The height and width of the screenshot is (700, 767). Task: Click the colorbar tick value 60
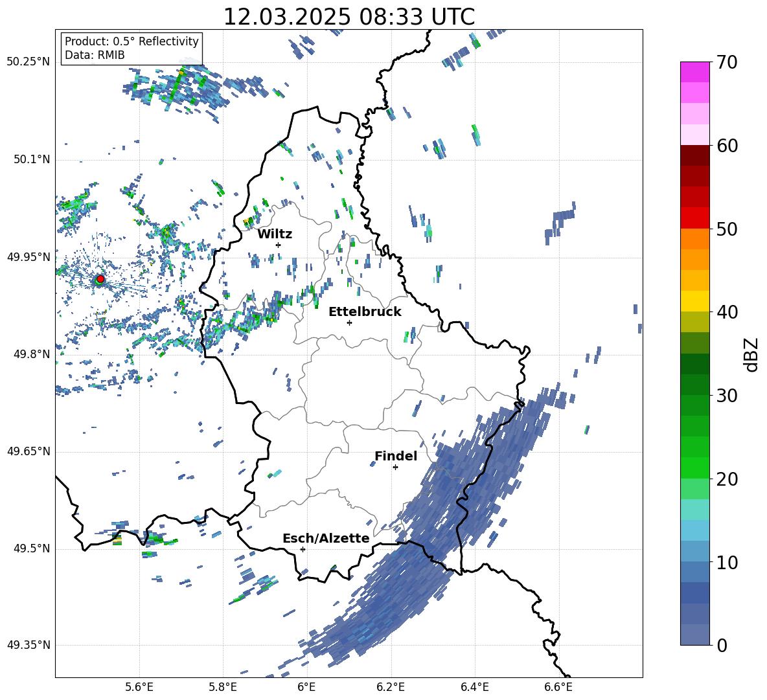727,146
